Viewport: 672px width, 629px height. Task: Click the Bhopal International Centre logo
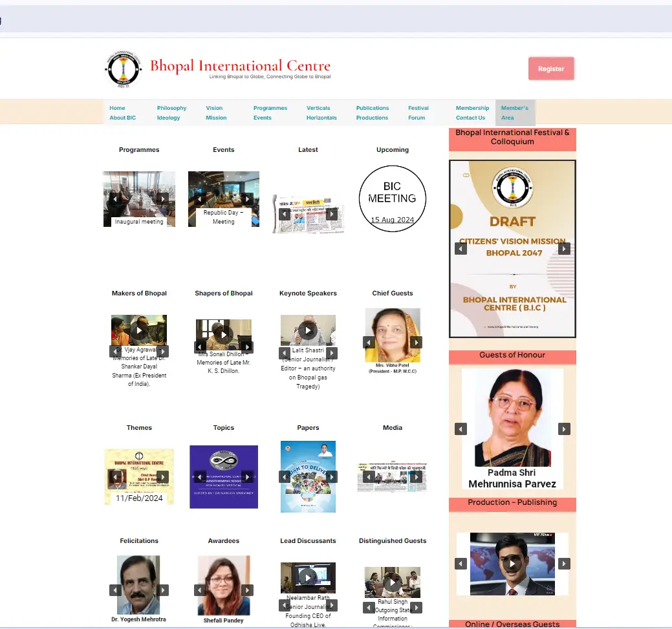(x=124, y=69)
